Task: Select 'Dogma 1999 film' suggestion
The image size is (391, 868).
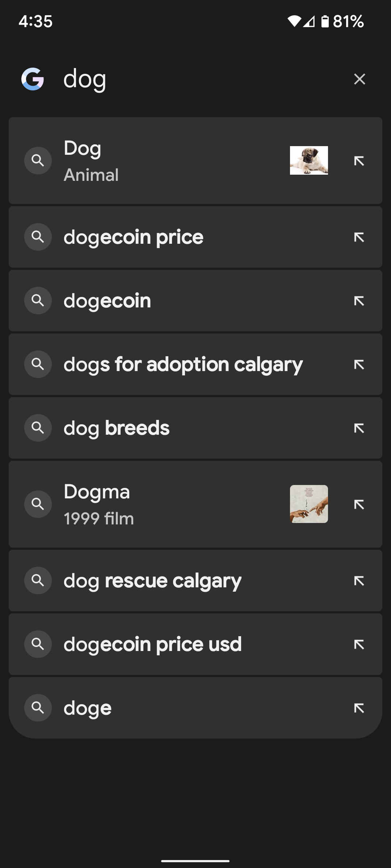Action: coord(195,504)
